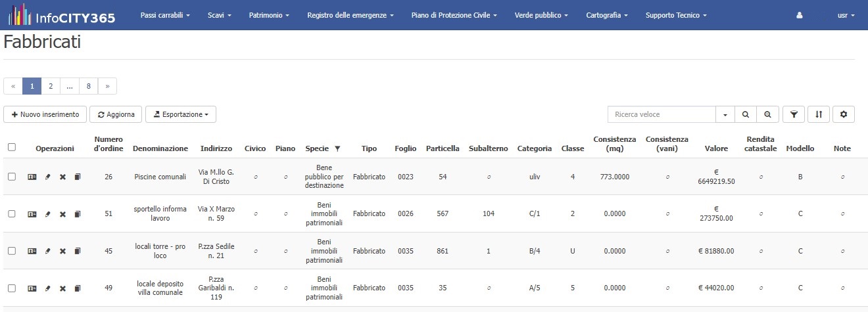Check the box for order number 45
Screen dimensions: 868x312
[x=12, y=251]
